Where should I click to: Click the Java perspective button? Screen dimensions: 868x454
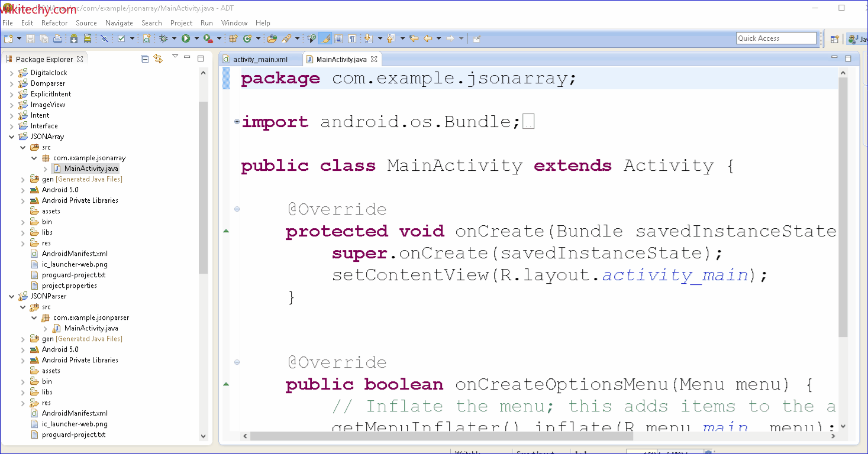(857, 39)
